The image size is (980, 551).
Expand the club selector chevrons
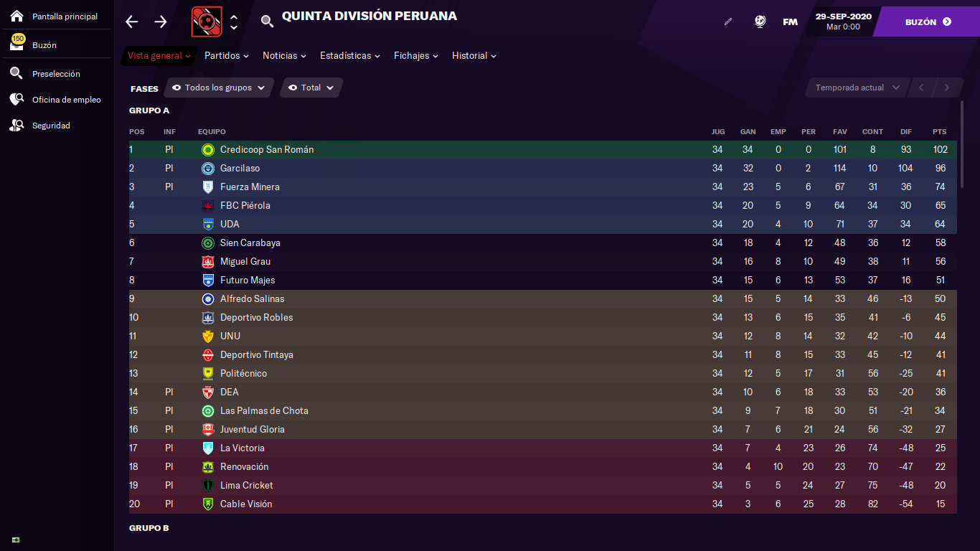coord(234,22)
